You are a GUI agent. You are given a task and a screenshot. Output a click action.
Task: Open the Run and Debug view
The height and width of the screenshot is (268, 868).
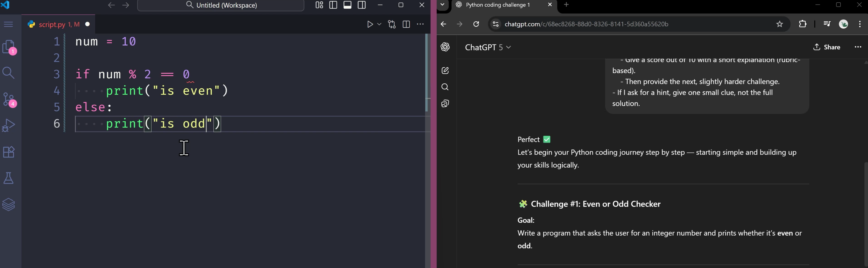(8, 125)
